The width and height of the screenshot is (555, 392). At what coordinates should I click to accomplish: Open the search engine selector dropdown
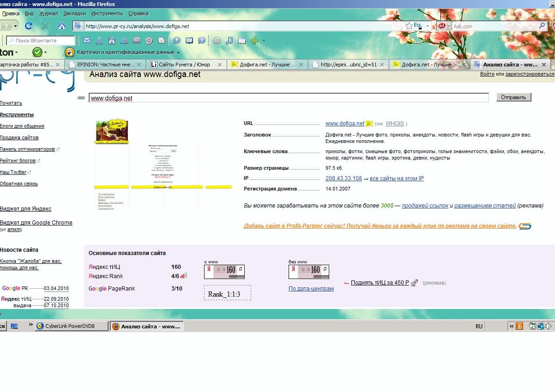coord(448,26)
